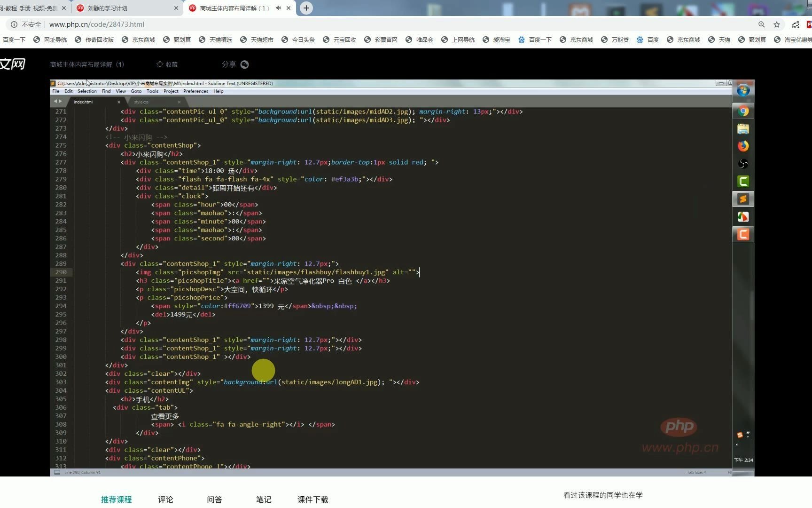
Task: Open the 今日头条 bookmark
Action: (x=298, y=40)
